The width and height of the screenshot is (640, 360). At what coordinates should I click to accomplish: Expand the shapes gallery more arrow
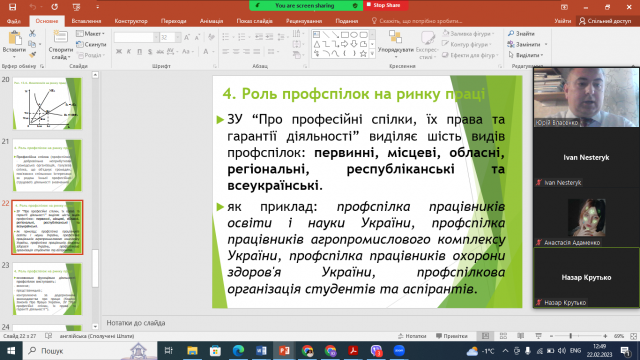pyautogui.click(x=372, y=53)
